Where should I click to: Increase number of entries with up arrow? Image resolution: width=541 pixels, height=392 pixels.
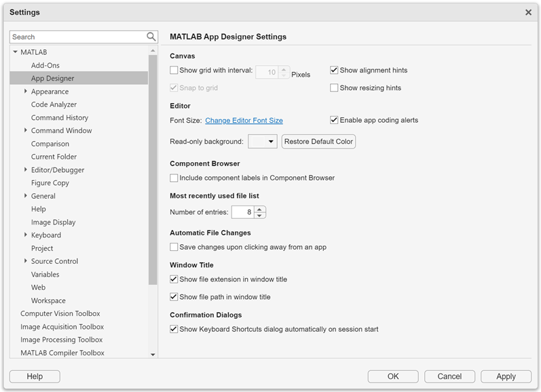(259, 209)
